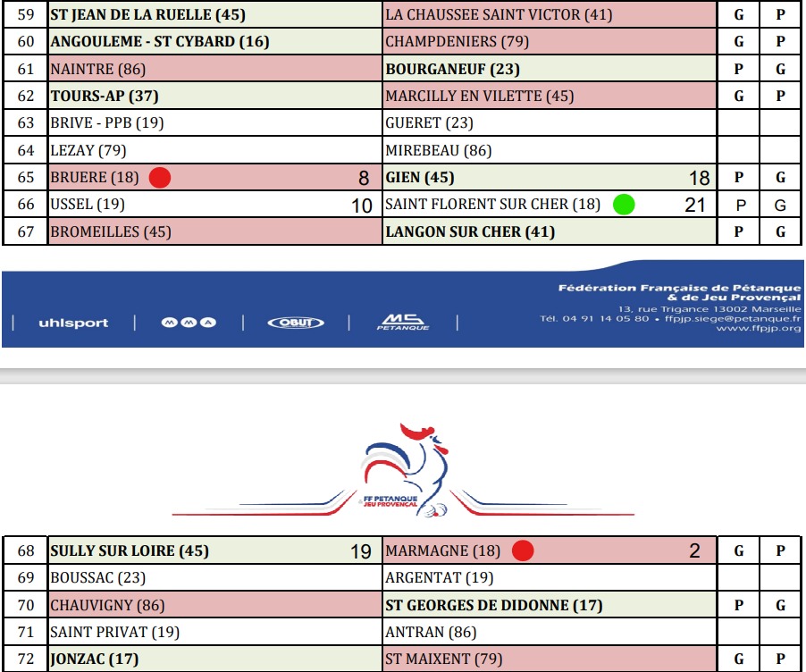Viewport: 806px width, 672px height.
Task: Select ST JEAN DE LA RUELLE (45) cell
Action: pos(214,14)
